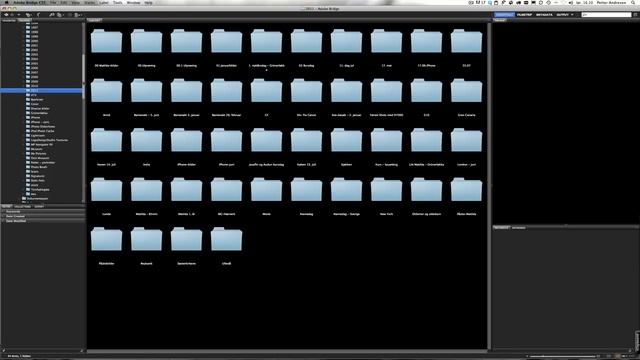Switch to the ESSENTIALS workspace
The height and width of the screenshot is (360, 640).
(504, 15)
